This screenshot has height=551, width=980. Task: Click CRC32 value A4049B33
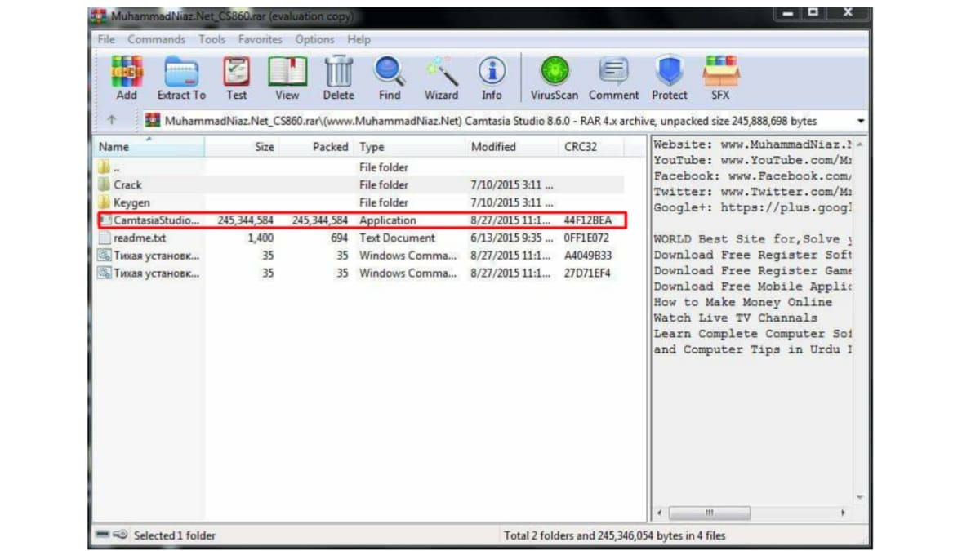click(x=587, y=256)
